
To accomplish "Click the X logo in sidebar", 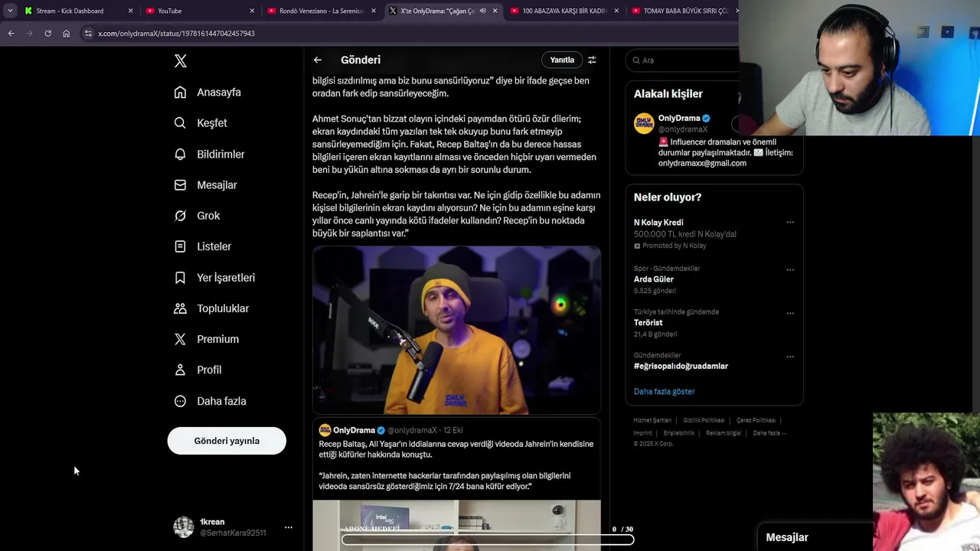I will pos(181,61).
